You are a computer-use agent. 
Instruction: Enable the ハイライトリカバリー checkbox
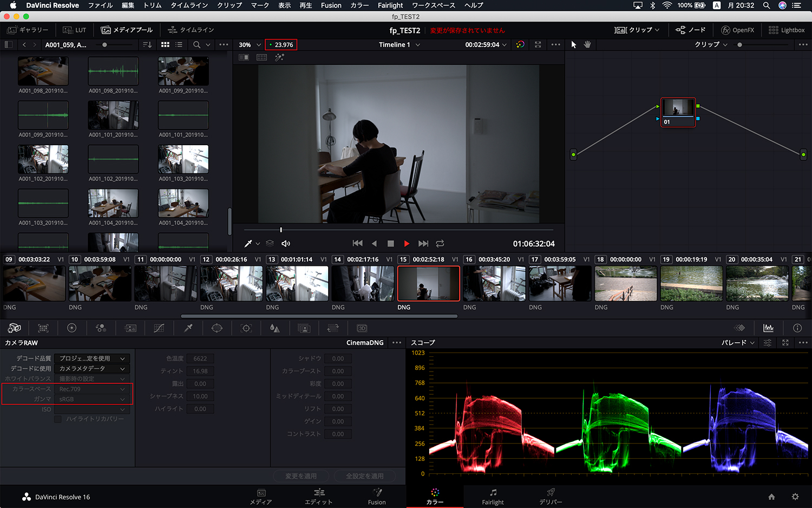pyautogui.click(x=58, y=419)
